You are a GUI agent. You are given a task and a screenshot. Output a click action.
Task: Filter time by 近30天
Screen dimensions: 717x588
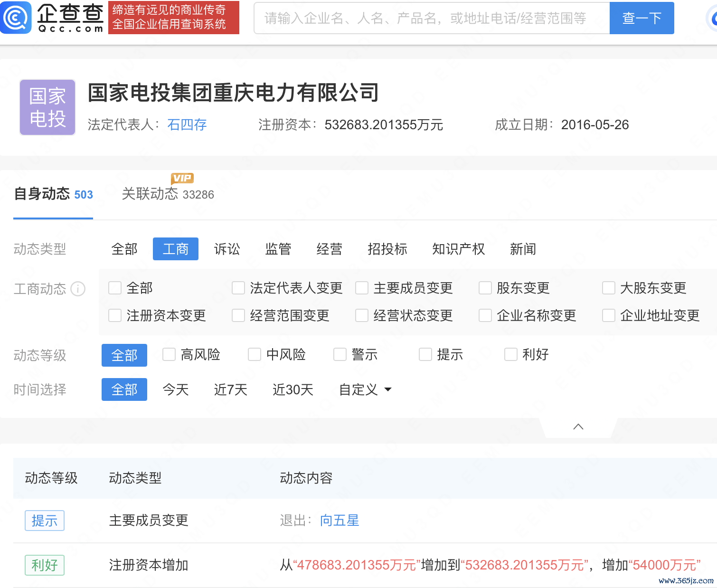293,389
